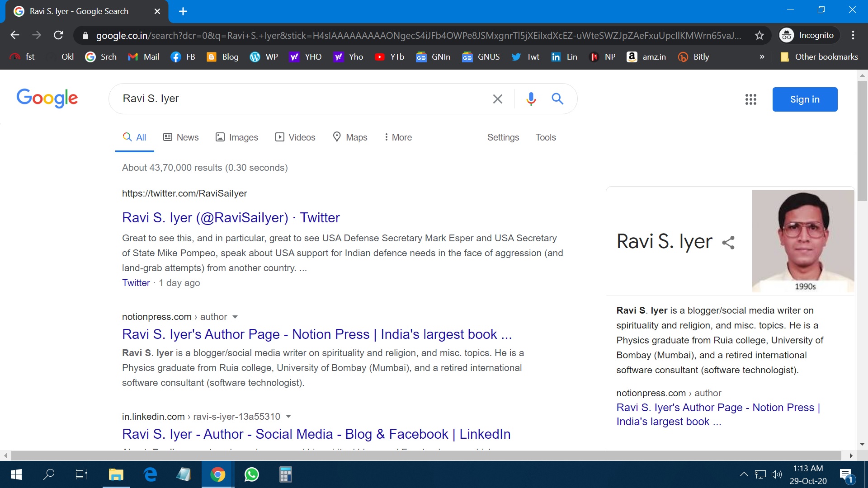868x488 pixels.
Task: Show hidden bookmarks via the chevron
Action: coord(762,56)
